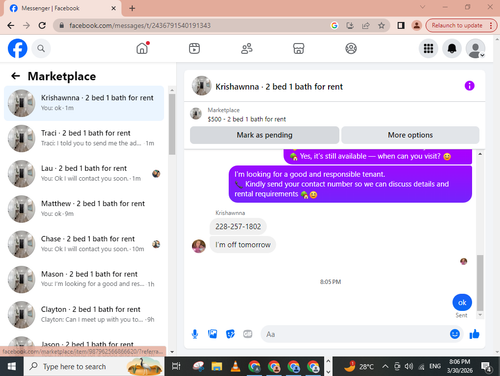
Task: Open Task View on taskbar
Action: pos(176,366)
